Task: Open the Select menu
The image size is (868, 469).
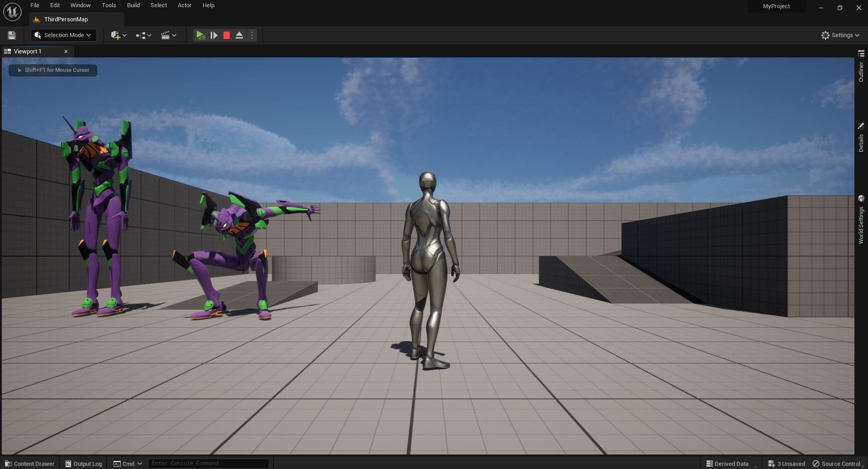Action: tap(159, 5)
